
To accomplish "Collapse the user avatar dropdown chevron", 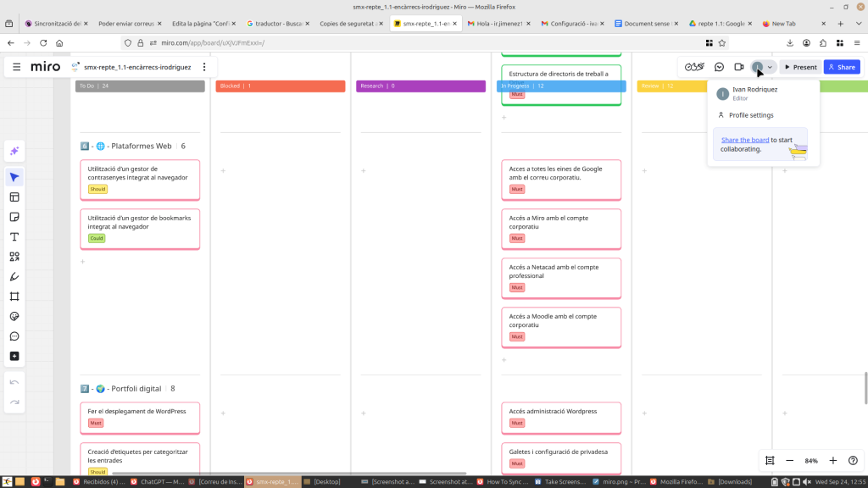I will [770, 67].
